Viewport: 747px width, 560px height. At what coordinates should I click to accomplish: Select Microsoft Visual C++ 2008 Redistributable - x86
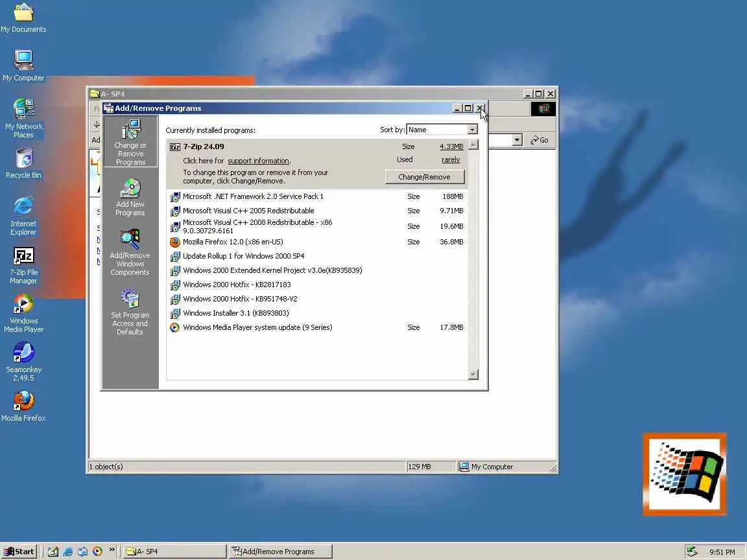(x=317, y=226)
